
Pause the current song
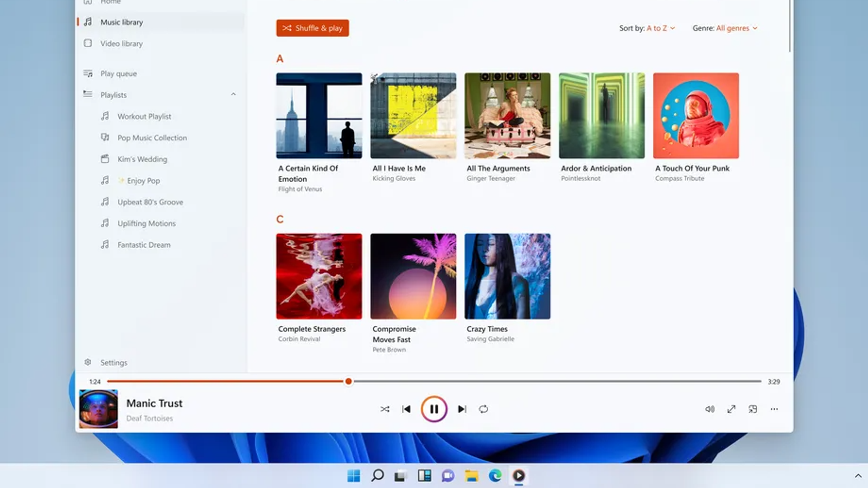[434, 409]
